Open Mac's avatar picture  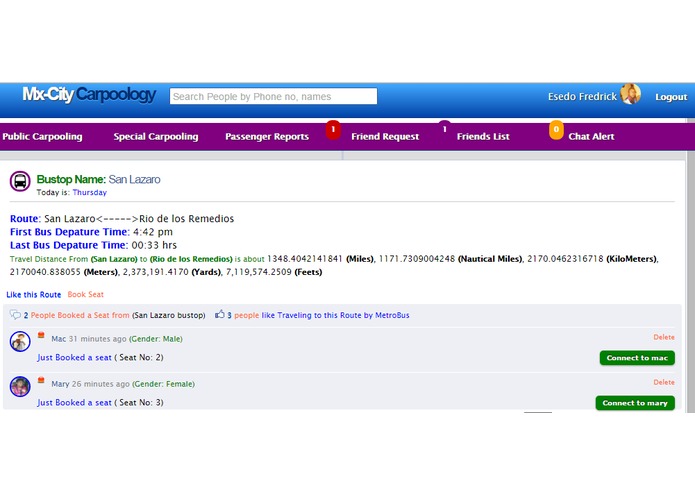pos(20,342)
